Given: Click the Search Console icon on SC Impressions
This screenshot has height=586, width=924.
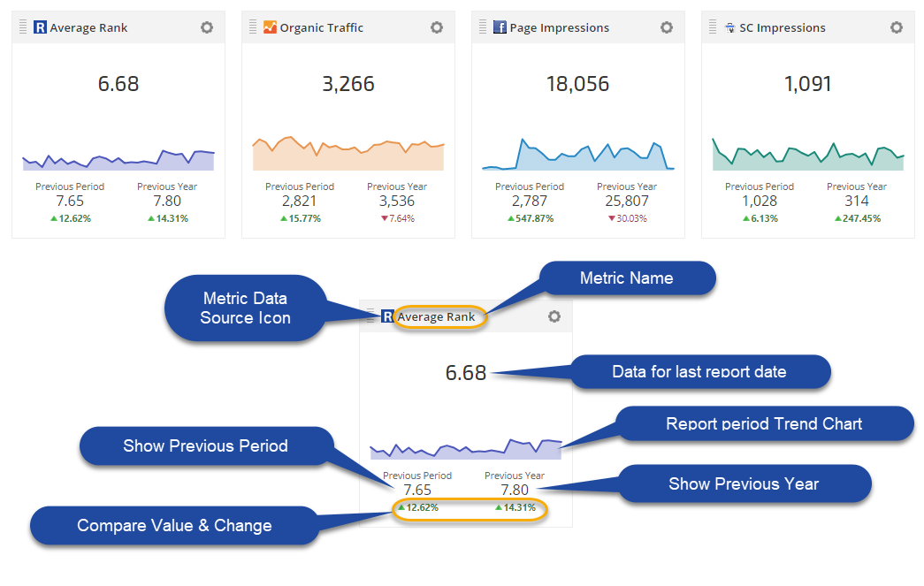Looking at the screenshot, I should pyautogui.click(x=729, y=27).
